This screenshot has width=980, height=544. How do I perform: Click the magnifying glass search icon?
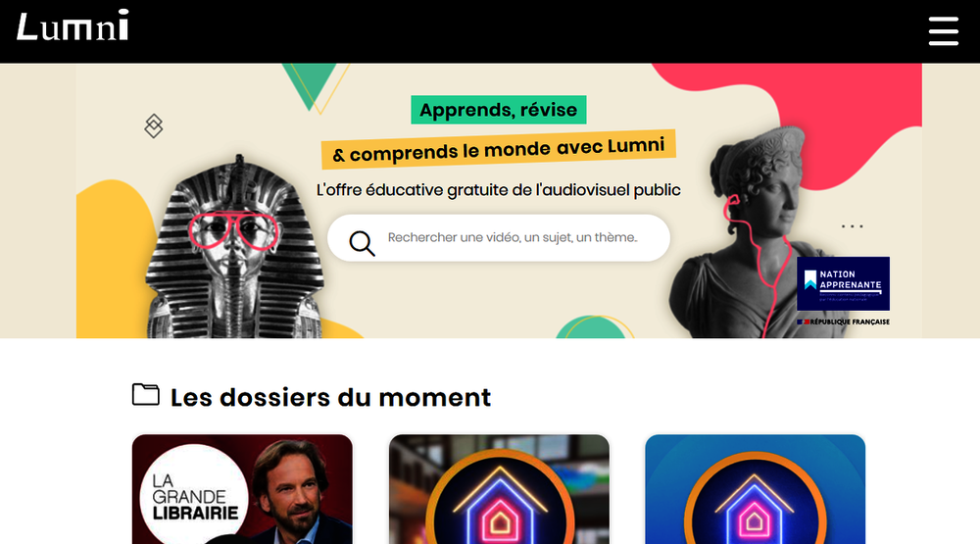pos(362,243)
